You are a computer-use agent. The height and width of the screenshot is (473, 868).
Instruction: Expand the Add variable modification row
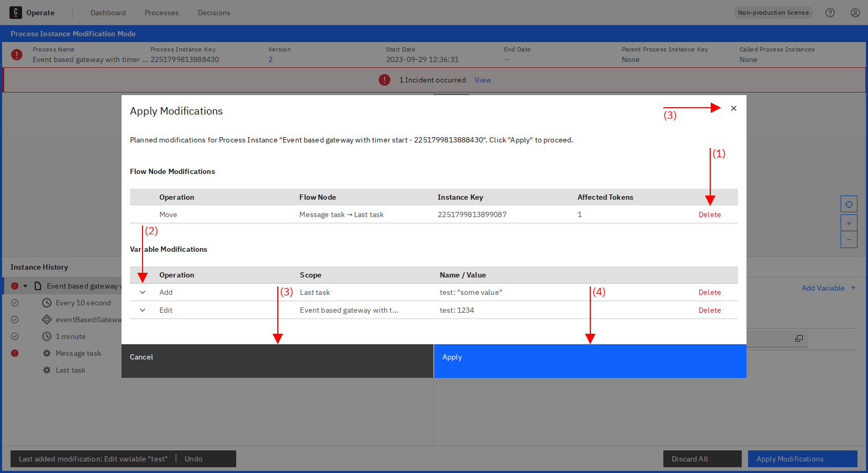(142, 292)
